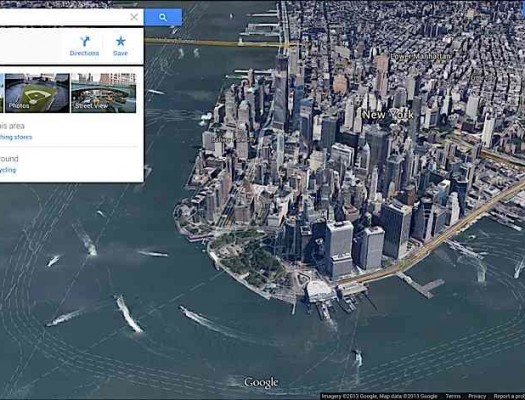
Task: Select the Lower Manhattan map label
Action: point(421,57)
